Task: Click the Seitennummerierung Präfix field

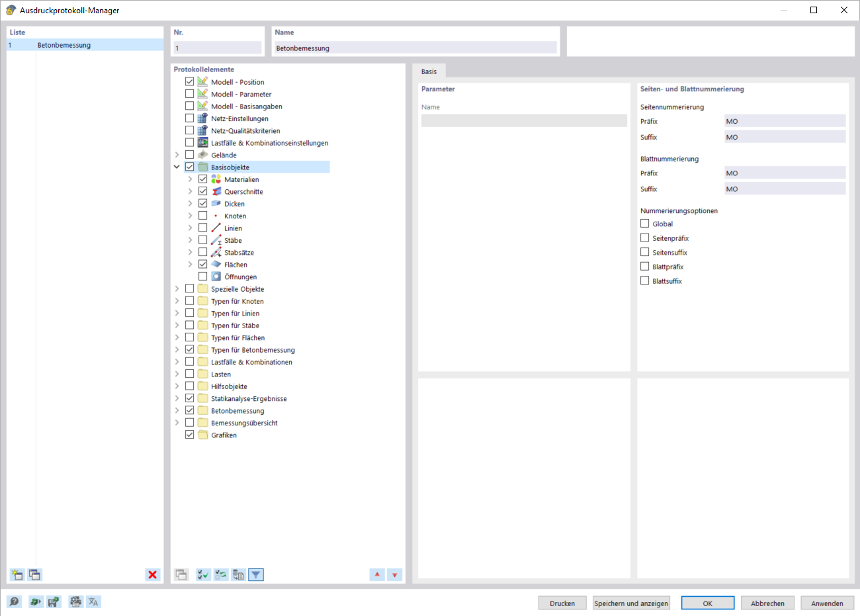Action: pyautogui.click(x=785, y=121)
